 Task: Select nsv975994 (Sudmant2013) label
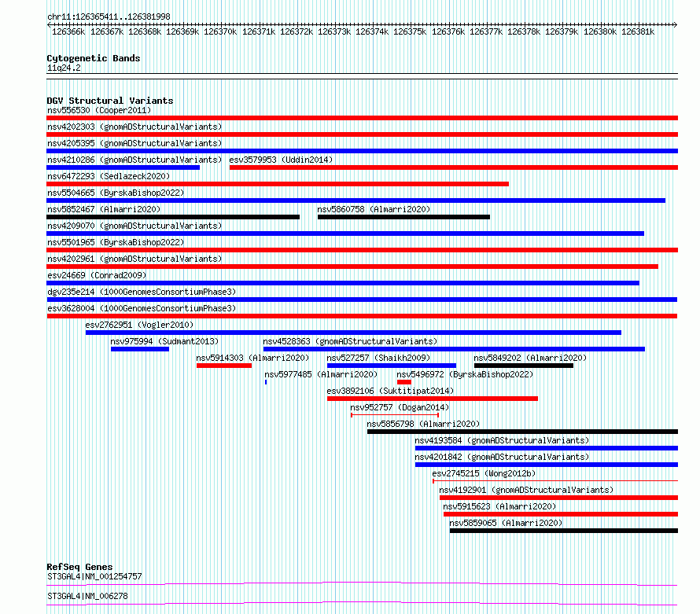164,341
